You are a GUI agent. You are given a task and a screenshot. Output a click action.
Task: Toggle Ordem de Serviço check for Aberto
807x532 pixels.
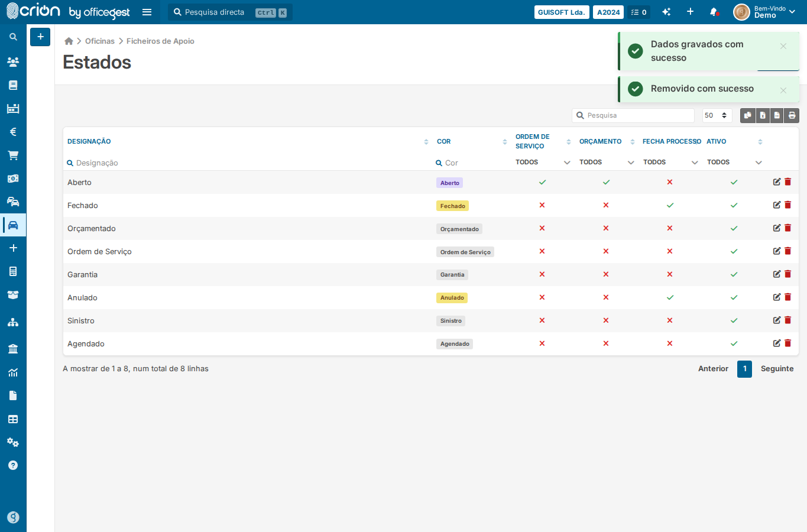[542, 182]
